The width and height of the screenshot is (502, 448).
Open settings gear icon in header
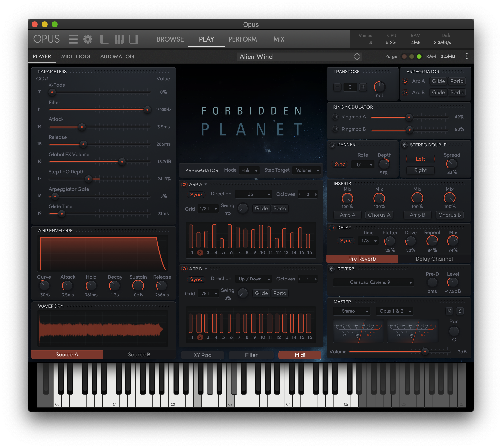pos(88,39)
